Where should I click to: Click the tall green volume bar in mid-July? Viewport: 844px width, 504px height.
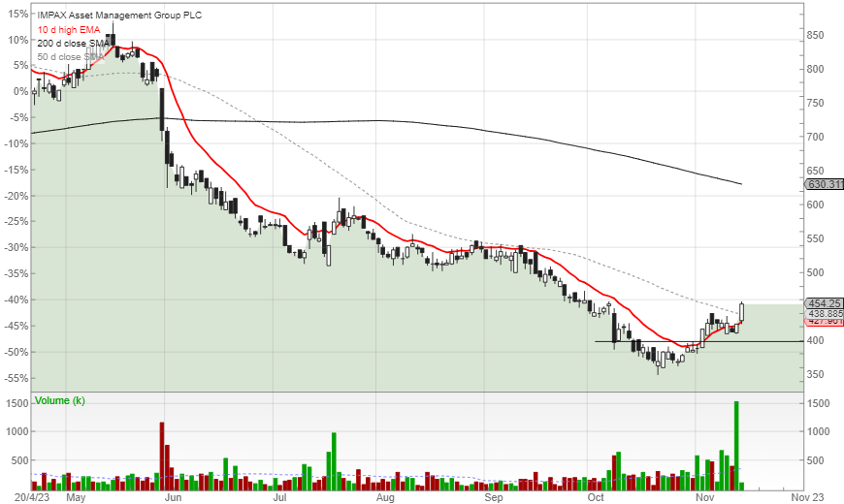(x=334, y=461)
